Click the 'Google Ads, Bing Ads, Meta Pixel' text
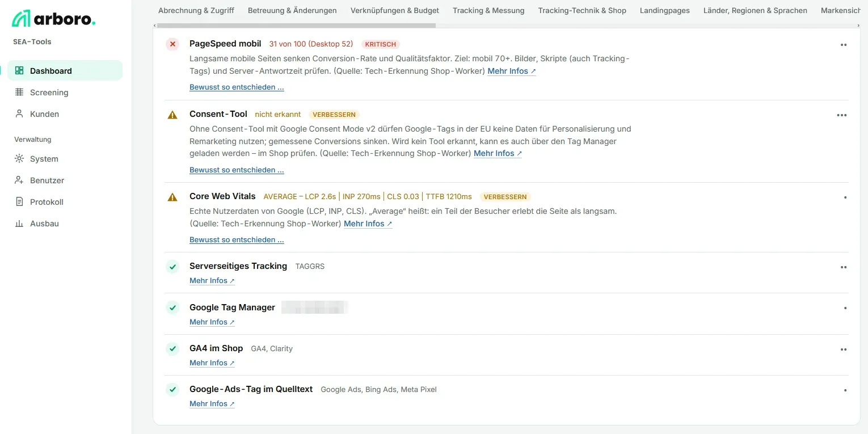 tap(378, 389)
